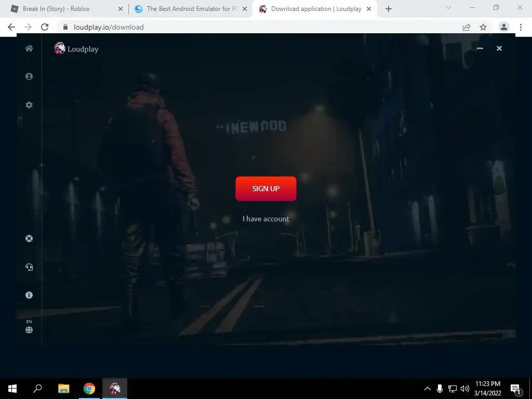The height and width of the screenshot is (399, 532).
Task: Go back in Chrome
Action: (x=11, y=27)
